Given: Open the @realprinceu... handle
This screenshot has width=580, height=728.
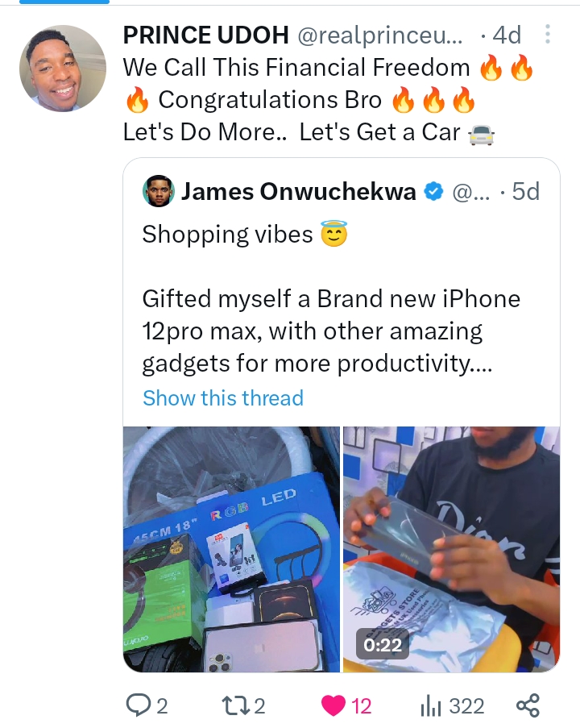Looking at the screenshot, I should pos(381,35).
